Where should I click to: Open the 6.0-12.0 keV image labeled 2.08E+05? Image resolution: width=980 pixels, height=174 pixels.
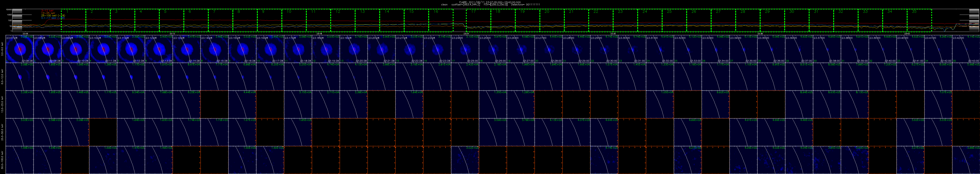pyautogui.click(x=19, y=77)
